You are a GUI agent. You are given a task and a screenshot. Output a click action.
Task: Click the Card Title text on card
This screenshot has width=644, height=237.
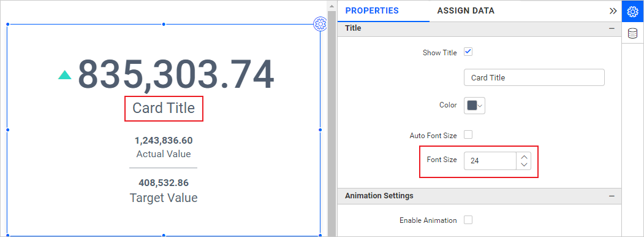[x=164, y=108]
